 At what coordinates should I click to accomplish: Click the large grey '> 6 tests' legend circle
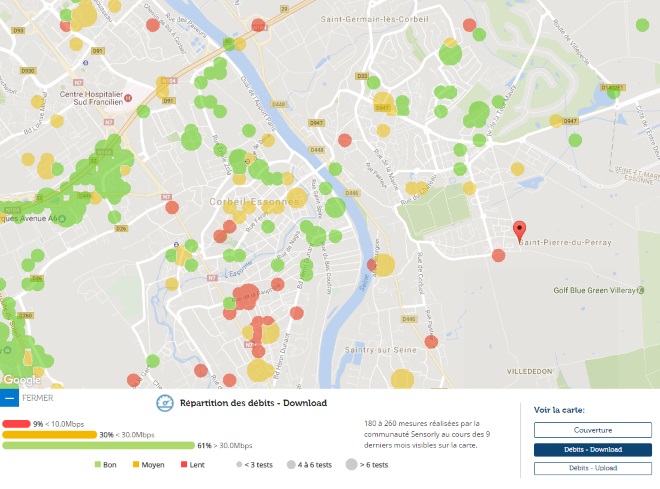(x=351, y=465)
